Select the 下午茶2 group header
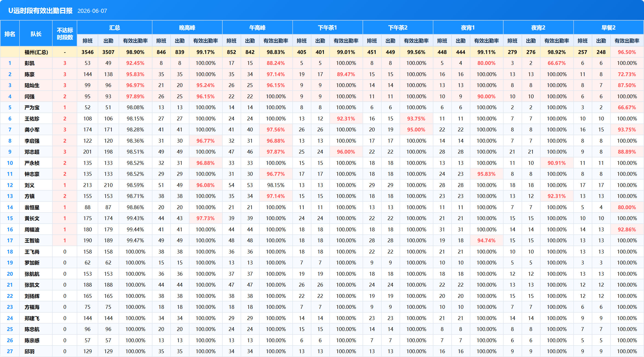The height and width of the screenshot is (357, 644). click(398, 28)
